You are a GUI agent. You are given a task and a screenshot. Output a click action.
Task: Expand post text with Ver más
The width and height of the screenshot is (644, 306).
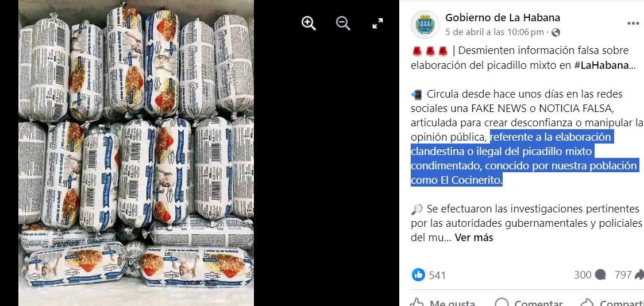click(473, 238)
